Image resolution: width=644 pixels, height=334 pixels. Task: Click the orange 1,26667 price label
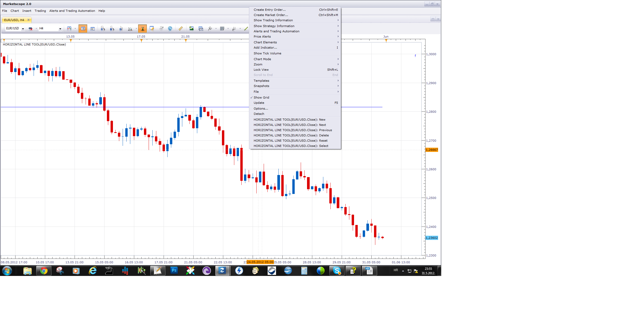coord(432,150)
